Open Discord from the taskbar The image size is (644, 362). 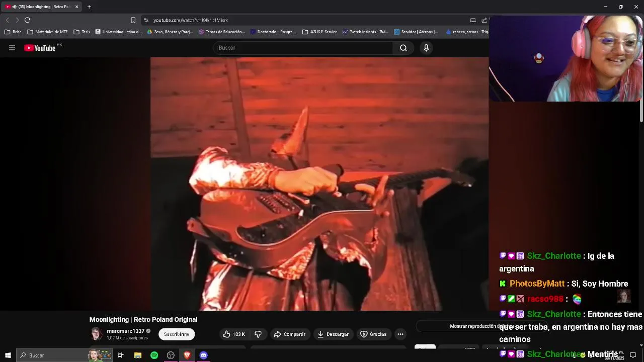pyautogui.click(x=203, y=355)
